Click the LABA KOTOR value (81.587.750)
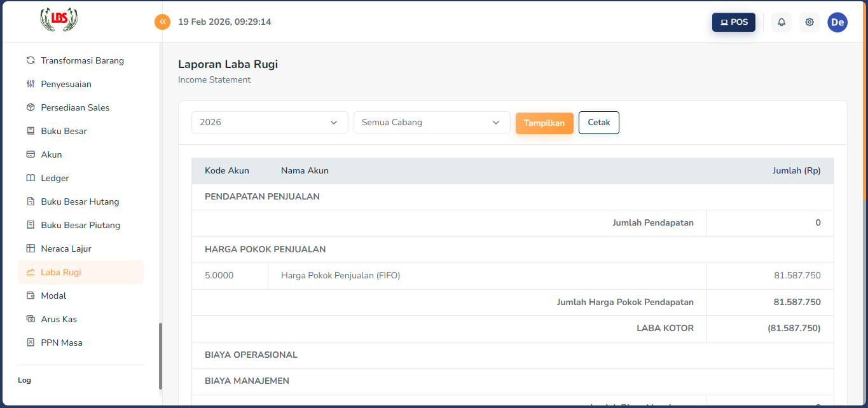Image resolution: width=868 pixels, height=408 pixels. [x=794, y=329]
